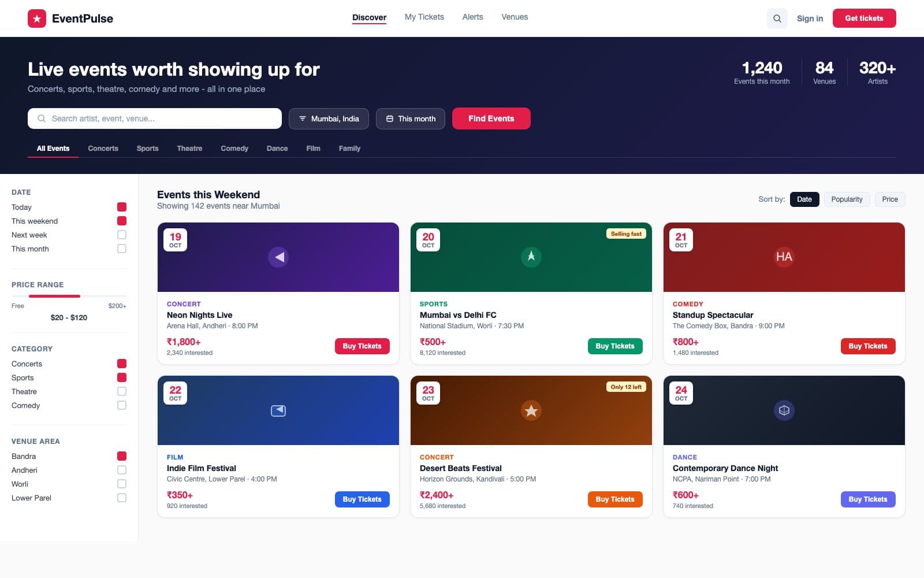Open the Neon Nights Live event title
The height and width of the screenshot is (578, 924).
pyautogui.click(x=200, y=315)
